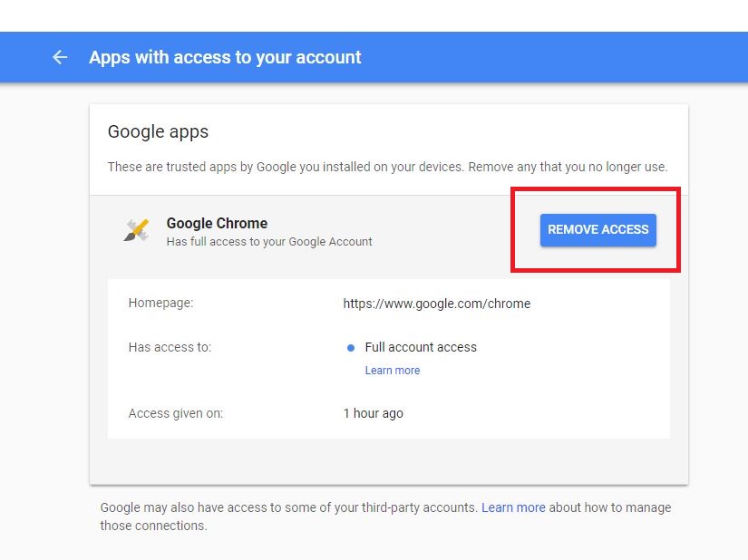Click the Google Chrome app icon
The height and width of the screenshot is (560, 748).
coord(136,230)
